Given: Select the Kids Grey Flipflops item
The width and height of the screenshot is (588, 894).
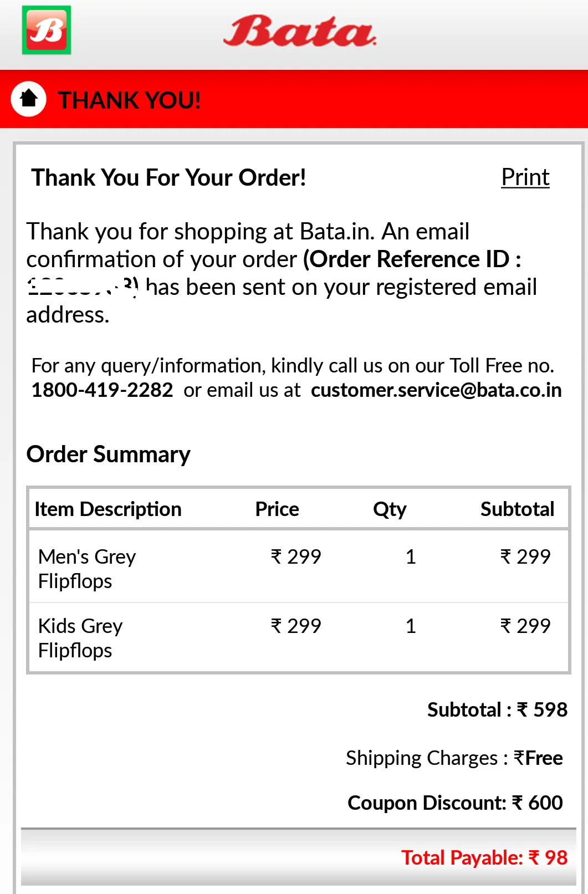Looking at the screenshot, I should pyautogui.click(x=80, y=638).
